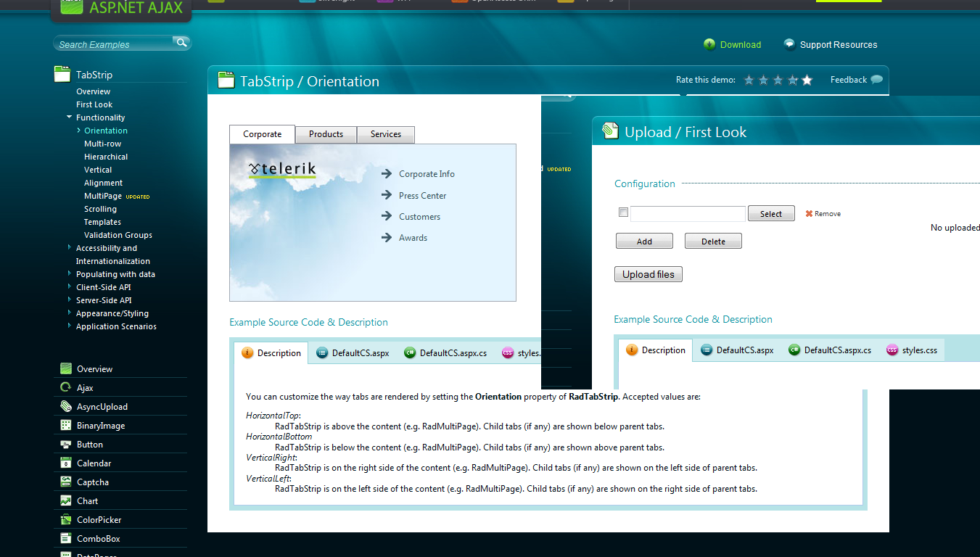Click the arrow icon beside Awards
The image size is (980, 557).
coord(387,237)
